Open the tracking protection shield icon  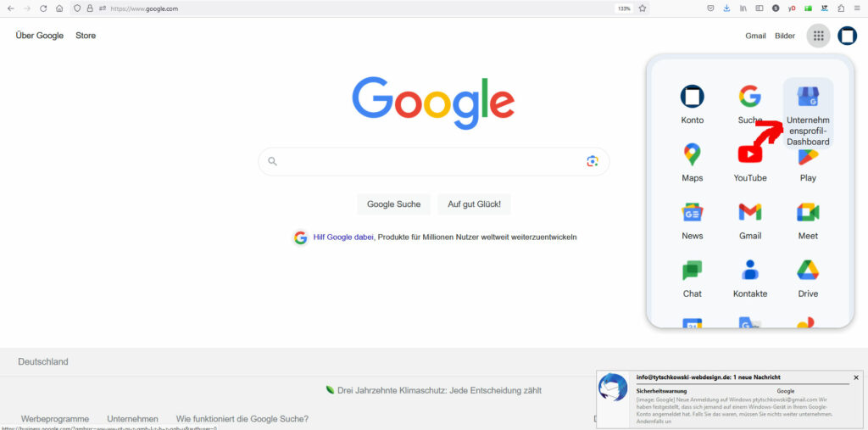point(77,8)
